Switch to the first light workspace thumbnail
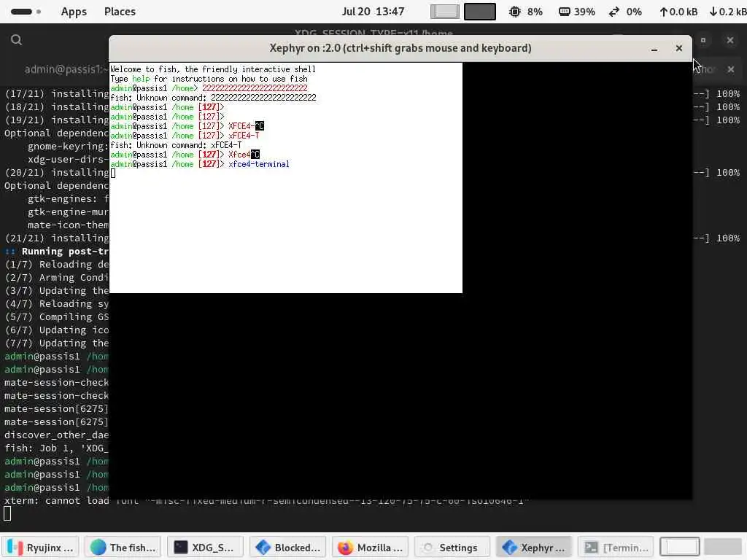747x560 pixels. (444, 12)
